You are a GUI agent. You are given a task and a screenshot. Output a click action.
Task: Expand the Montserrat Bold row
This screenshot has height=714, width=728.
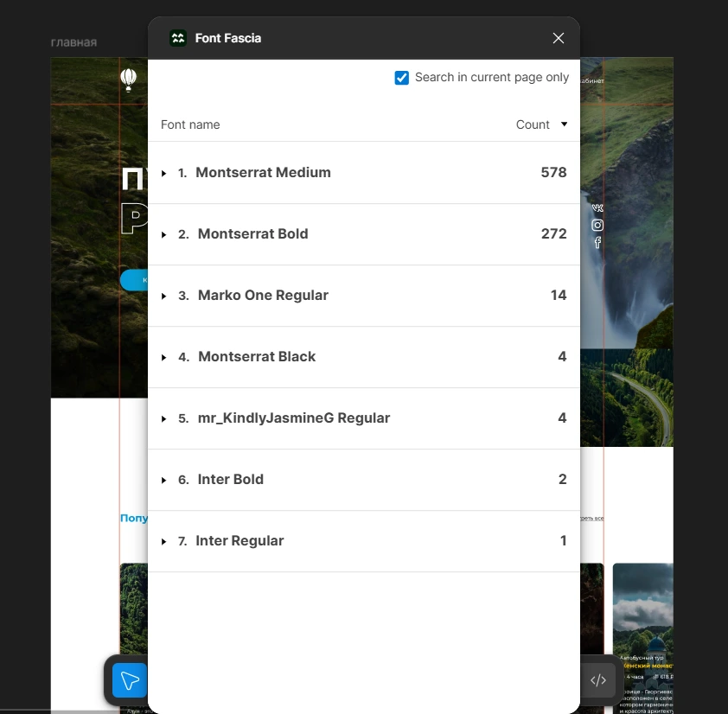point(164,234)
